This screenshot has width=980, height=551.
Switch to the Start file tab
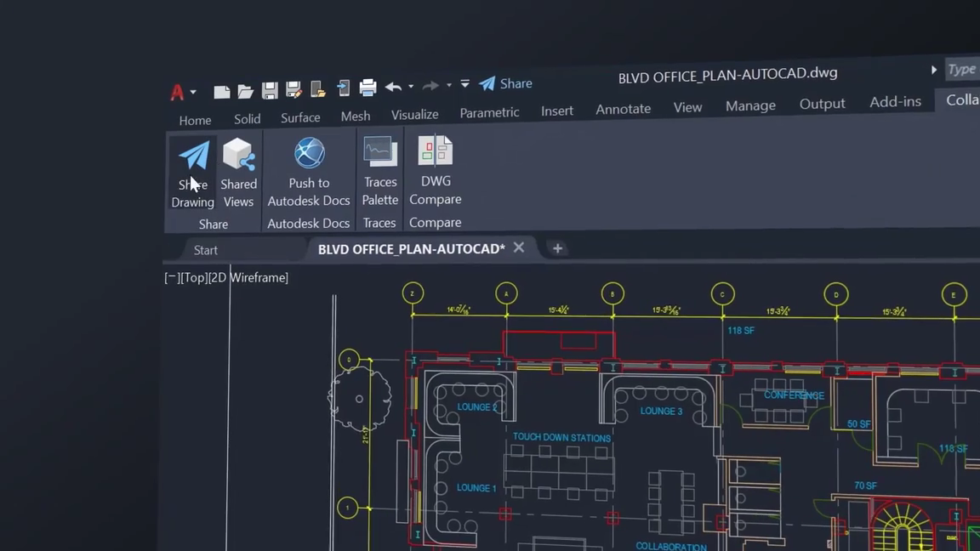206,250
